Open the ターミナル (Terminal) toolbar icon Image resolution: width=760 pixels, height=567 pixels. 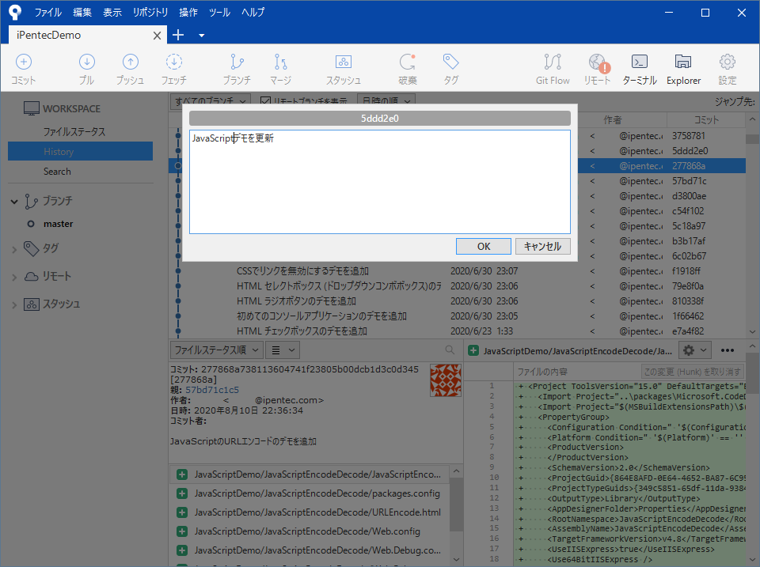639,69
